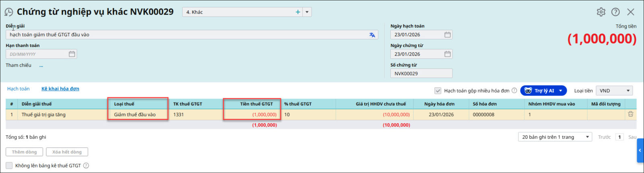Open calendar for Hạn thanh toán
Image resolution: width=644 pixels, height=173 pixels.
pyautogui.click(x=72, y=54)
